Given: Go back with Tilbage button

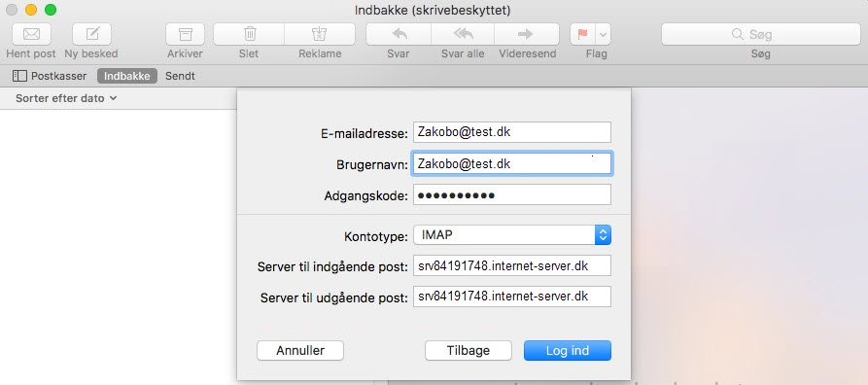Looking at the screenshot, I should (469, 351).
